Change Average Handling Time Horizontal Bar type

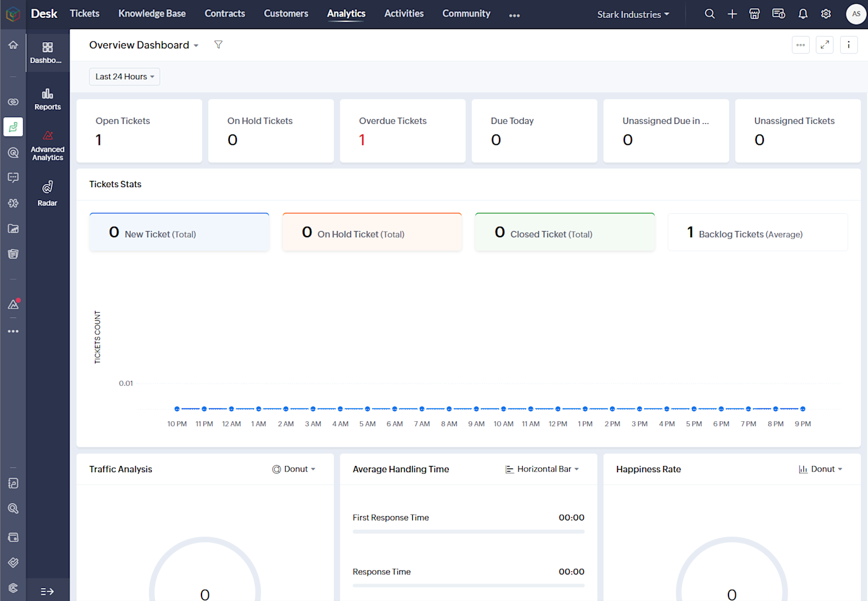click(542, 469)
